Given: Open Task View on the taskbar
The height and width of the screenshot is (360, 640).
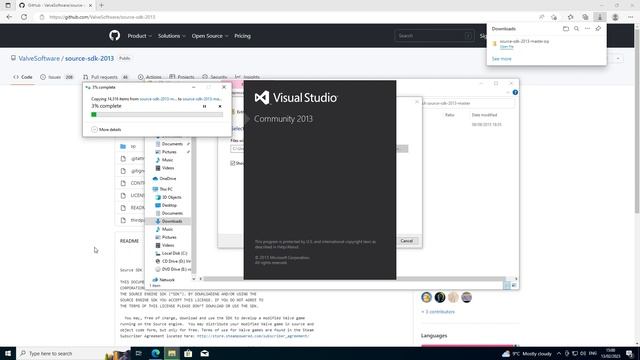Looking at the screenshot, I should pos(138,353).
